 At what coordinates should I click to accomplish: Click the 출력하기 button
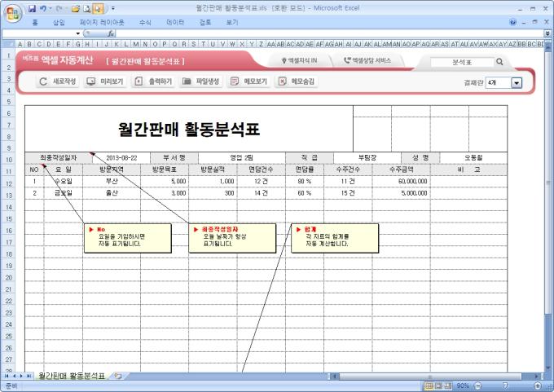(x=153, y=81)
